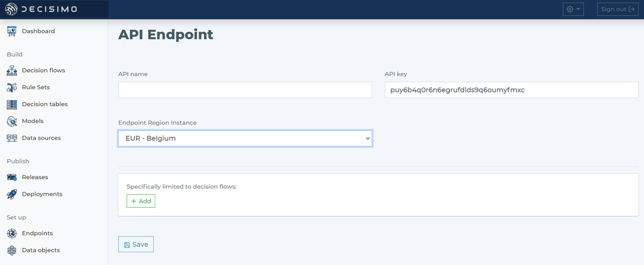
Task: Click into the API key field
Action: [x=511, y=90]
